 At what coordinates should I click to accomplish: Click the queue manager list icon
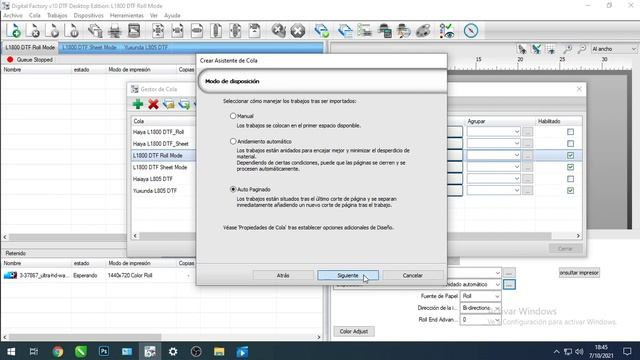tap(364, 31)
